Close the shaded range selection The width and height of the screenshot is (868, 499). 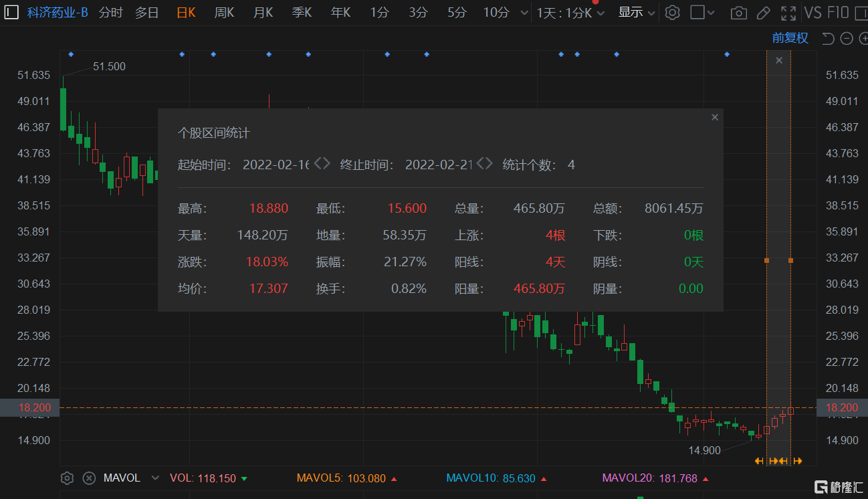pyautogui.click(x=778, y=61)
